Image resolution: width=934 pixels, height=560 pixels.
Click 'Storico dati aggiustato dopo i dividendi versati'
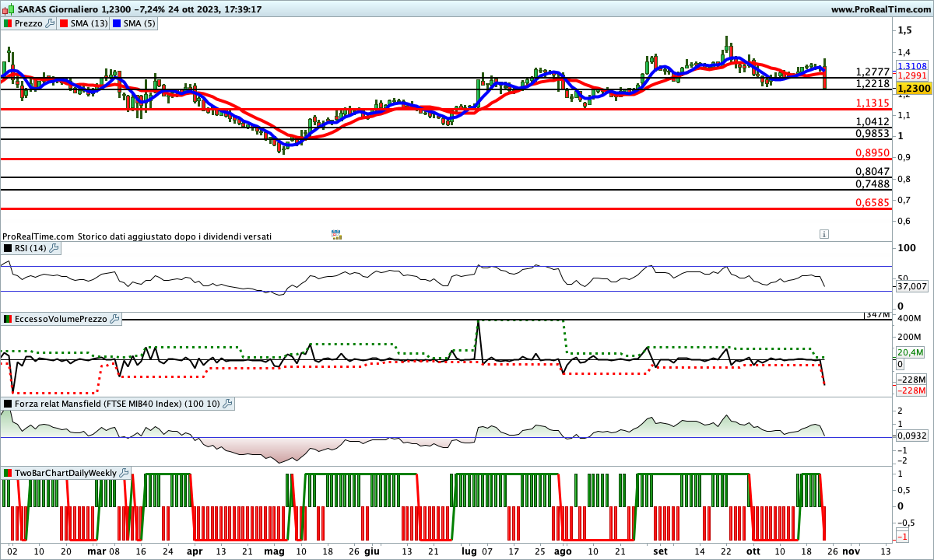click(x=174, y=236)
